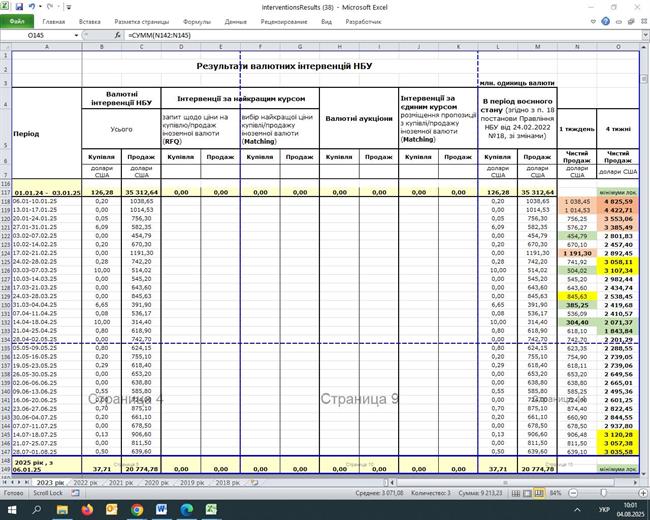Image resolution: width=650 pixels, height=520 pixels.
Task: Open Windows taskbar search
Action: (36, 510)
